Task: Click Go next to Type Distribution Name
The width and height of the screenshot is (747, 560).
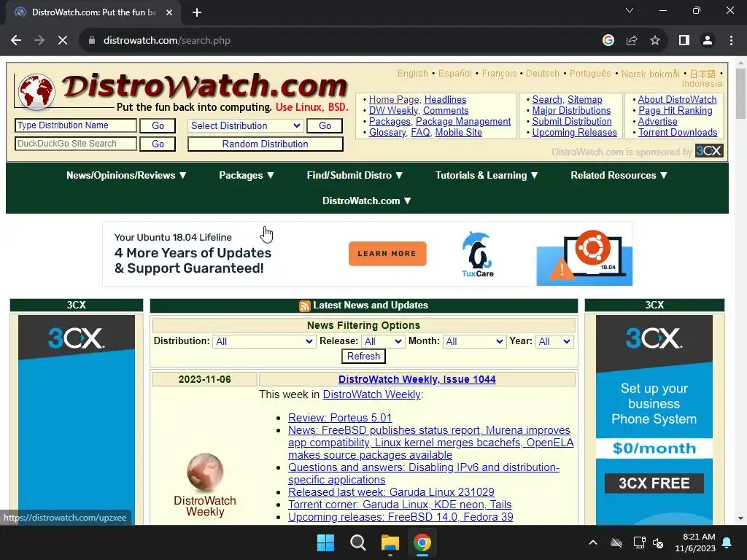Action: [x=158, y=125]
